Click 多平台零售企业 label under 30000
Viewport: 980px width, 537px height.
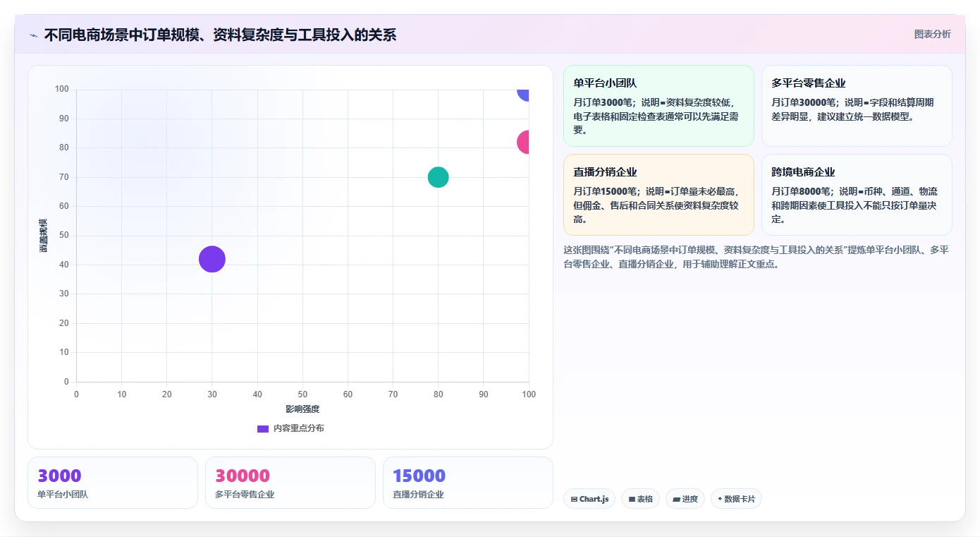tap(245, 495)
